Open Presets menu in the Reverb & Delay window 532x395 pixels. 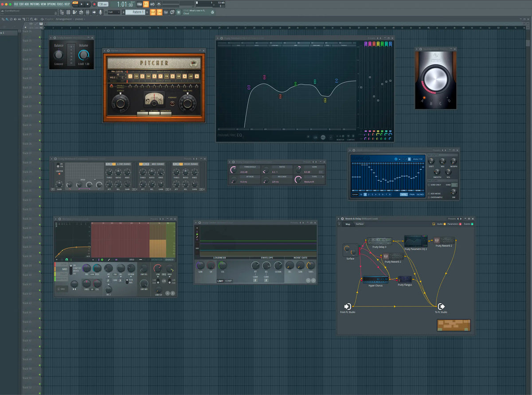(x=452, y=219)
